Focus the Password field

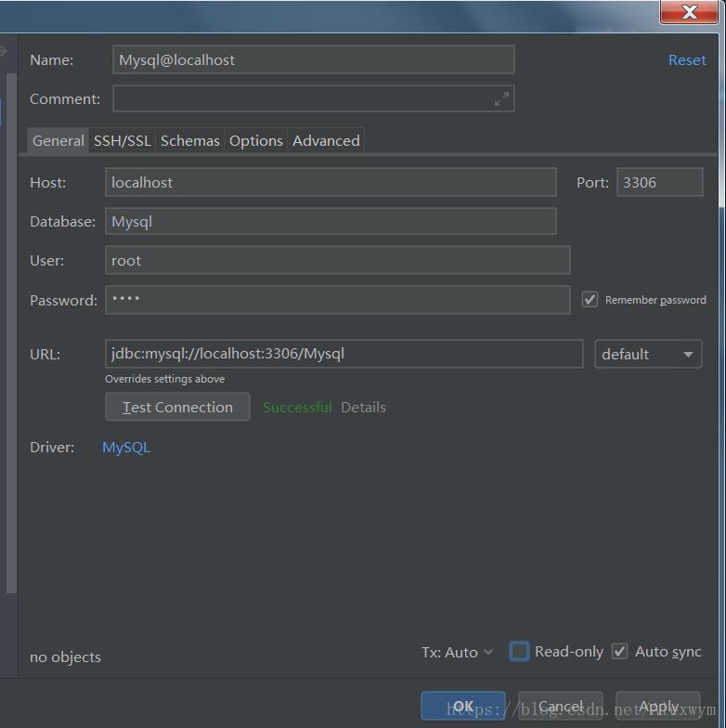(x=338, y=300)
